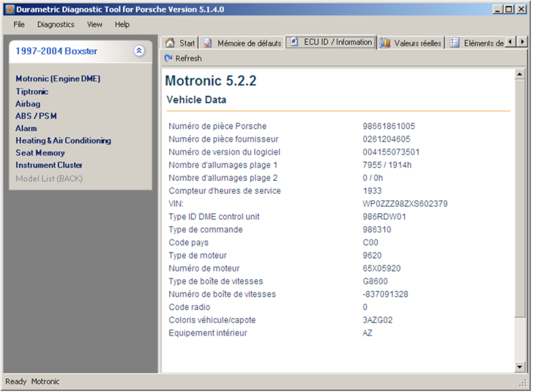Click Porsche part number 98661861005
The image size is (533, 392).
(x=388, y=126)
